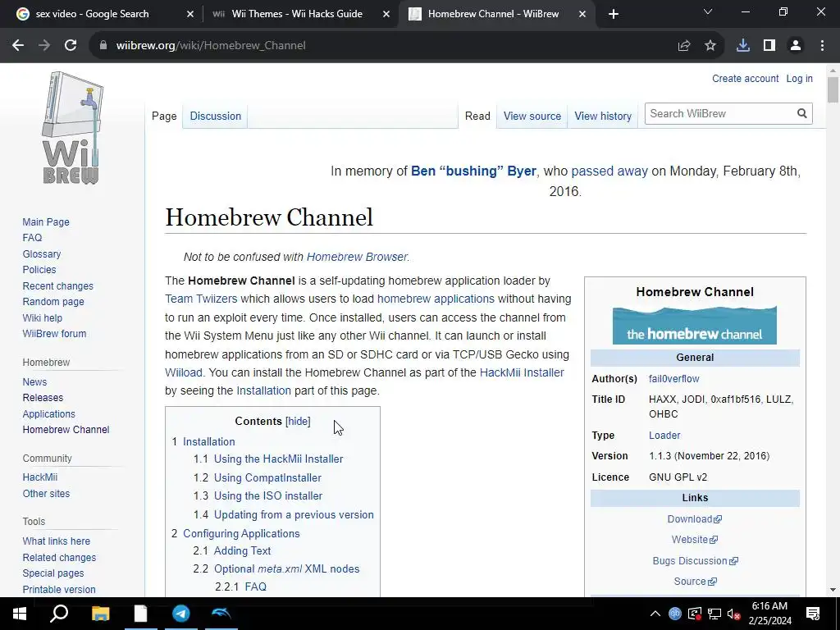Open Dolphin emulator from the taskbar

coord(221,614)
